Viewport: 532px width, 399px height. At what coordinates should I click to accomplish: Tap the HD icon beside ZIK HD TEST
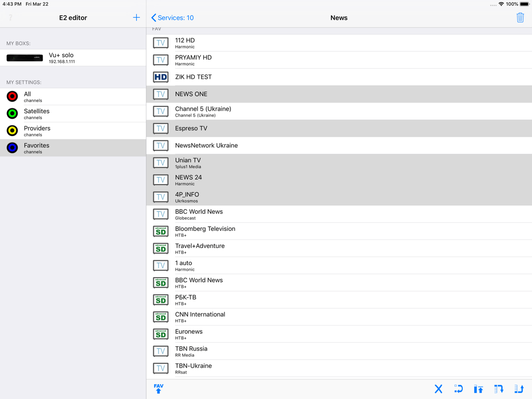point(161,77)
